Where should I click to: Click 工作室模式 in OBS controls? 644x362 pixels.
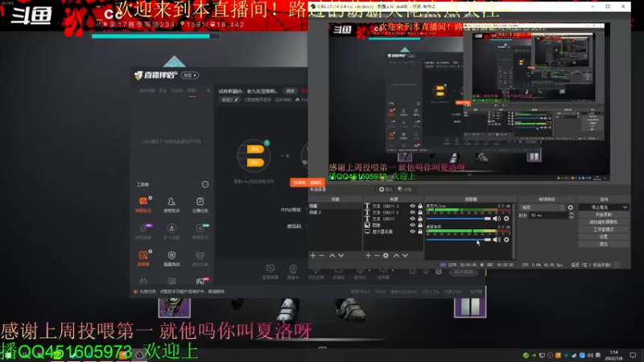click(x=603, y=229)
